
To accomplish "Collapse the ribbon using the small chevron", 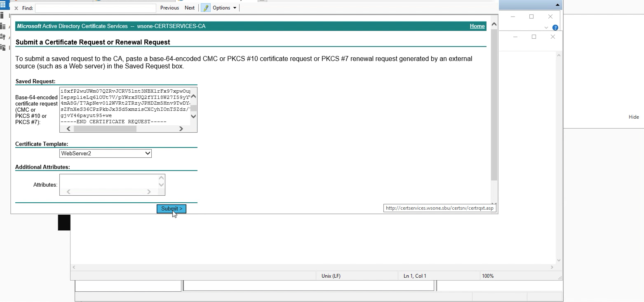I will click(x=546, y=28).
